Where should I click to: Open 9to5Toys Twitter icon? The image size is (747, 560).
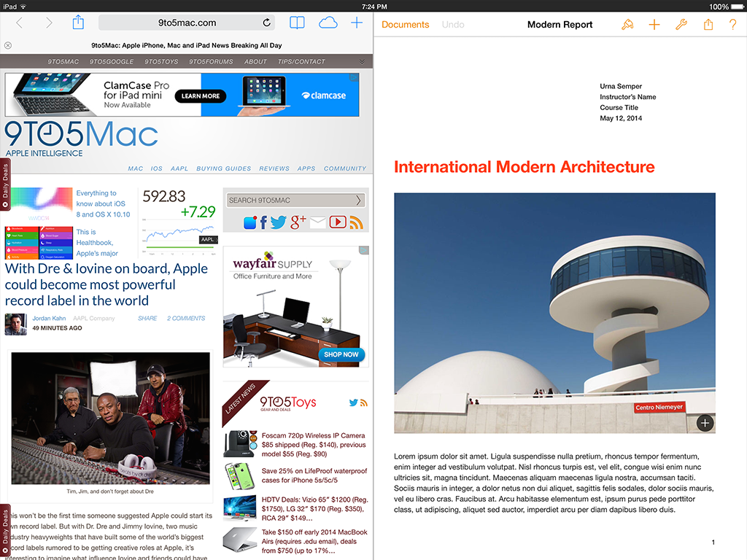354,402
